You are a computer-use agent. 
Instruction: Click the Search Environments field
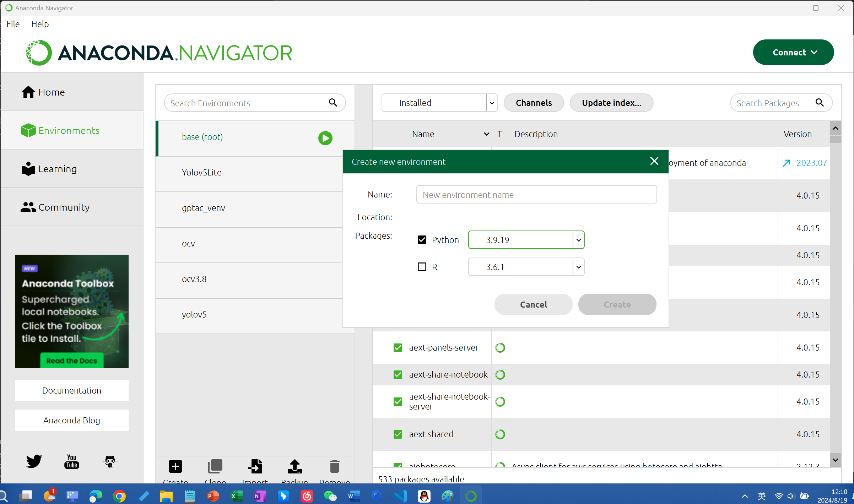point(255,103)
